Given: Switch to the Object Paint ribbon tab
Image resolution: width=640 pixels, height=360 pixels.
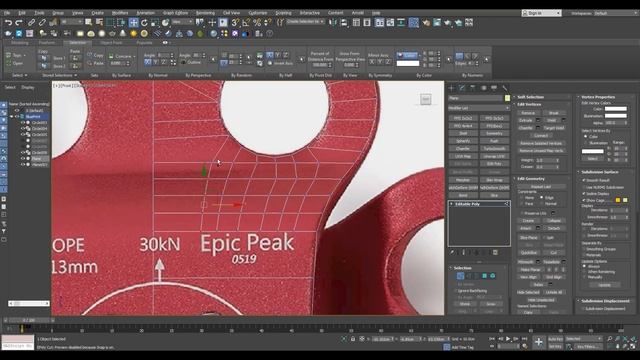Looking at the screenshot, I should pyautogui.click(x=111, y=42).
